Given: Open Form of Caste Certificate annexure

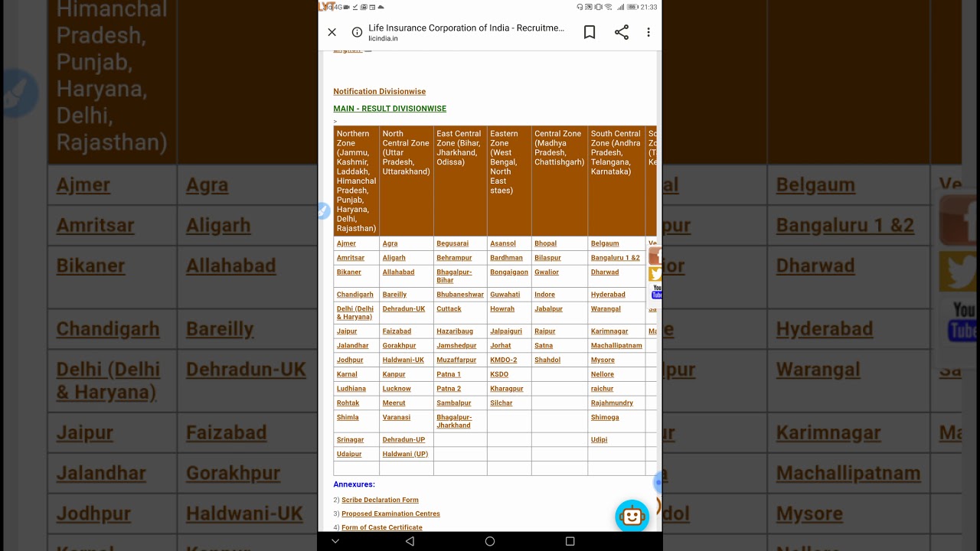Looking at the screenshot, I should pos(382,527).
